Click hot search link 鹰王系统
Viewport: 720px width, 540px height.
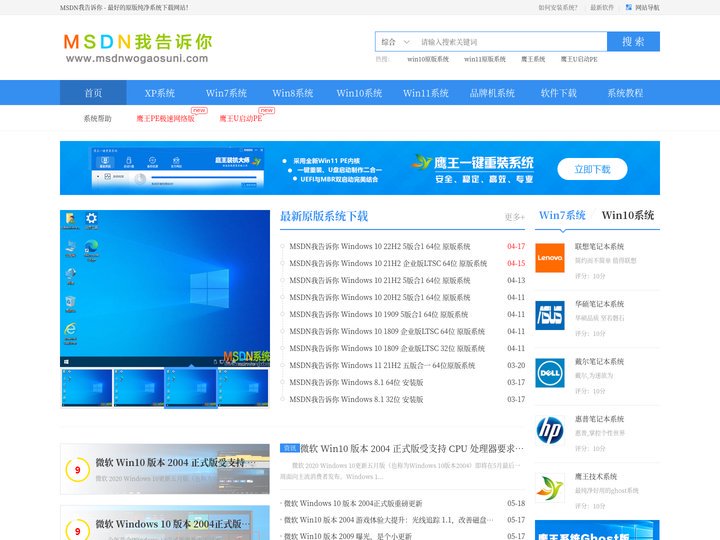[x=533, y=59]
